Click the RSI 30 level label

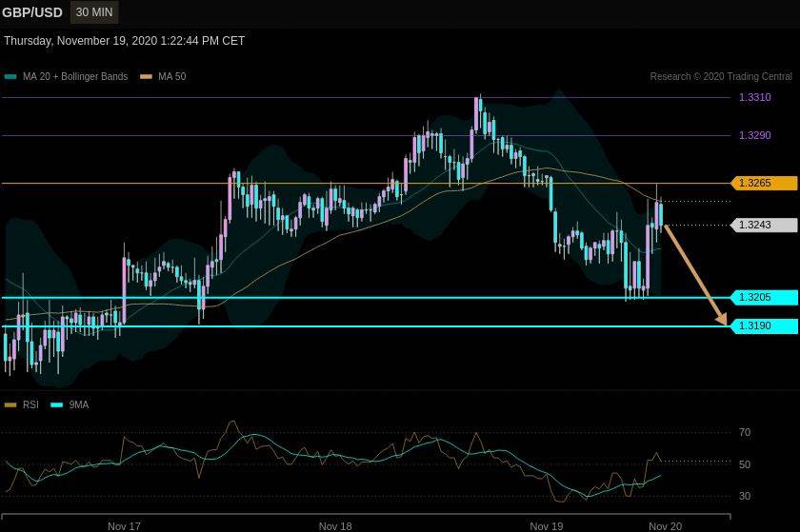745,496
